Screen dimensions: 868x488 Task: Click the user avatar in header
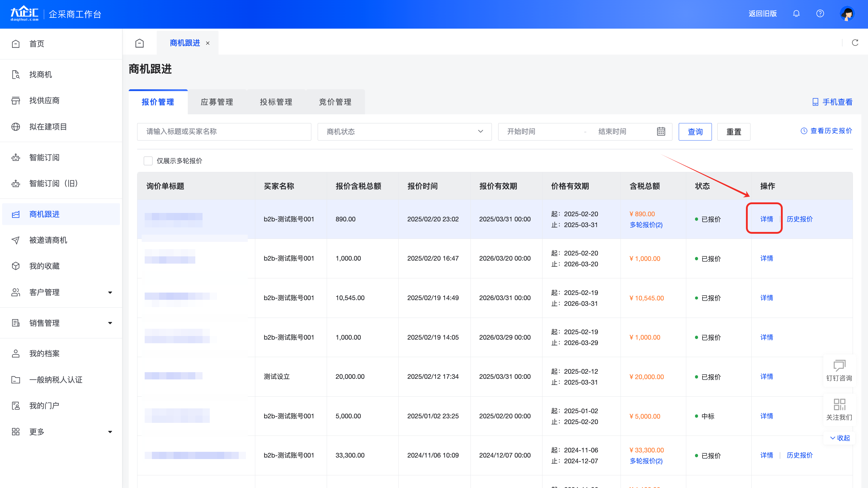pos(848,14)
